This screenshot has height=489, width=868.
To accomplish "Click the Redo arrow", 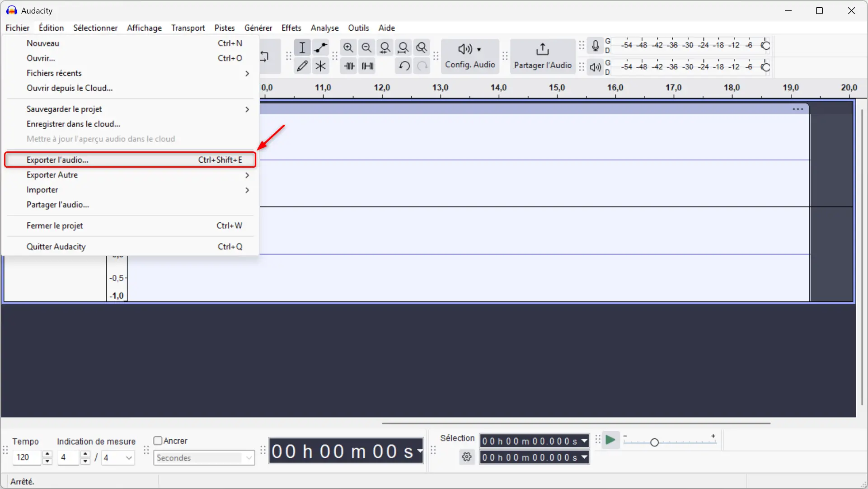I will tap(422, 66).
